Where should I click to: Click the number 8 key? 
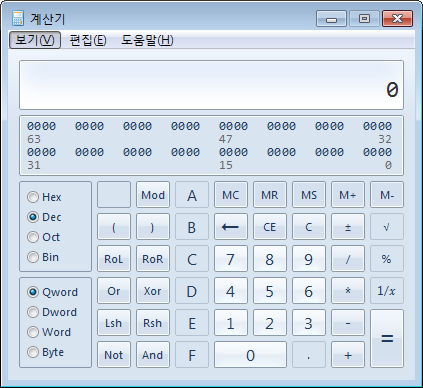pyautogui.click(x=270, y=259)
